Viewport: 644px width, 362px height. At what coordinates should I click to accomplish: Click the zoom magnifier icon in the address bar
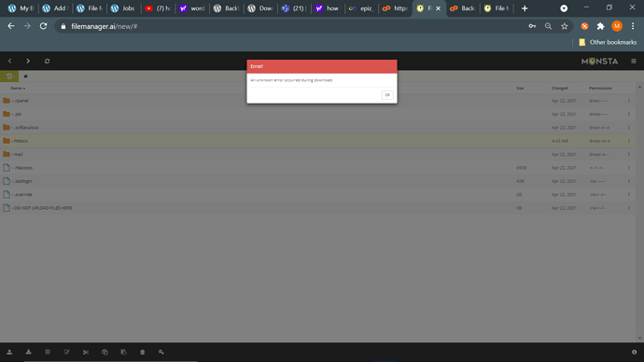tap(548, 26)
